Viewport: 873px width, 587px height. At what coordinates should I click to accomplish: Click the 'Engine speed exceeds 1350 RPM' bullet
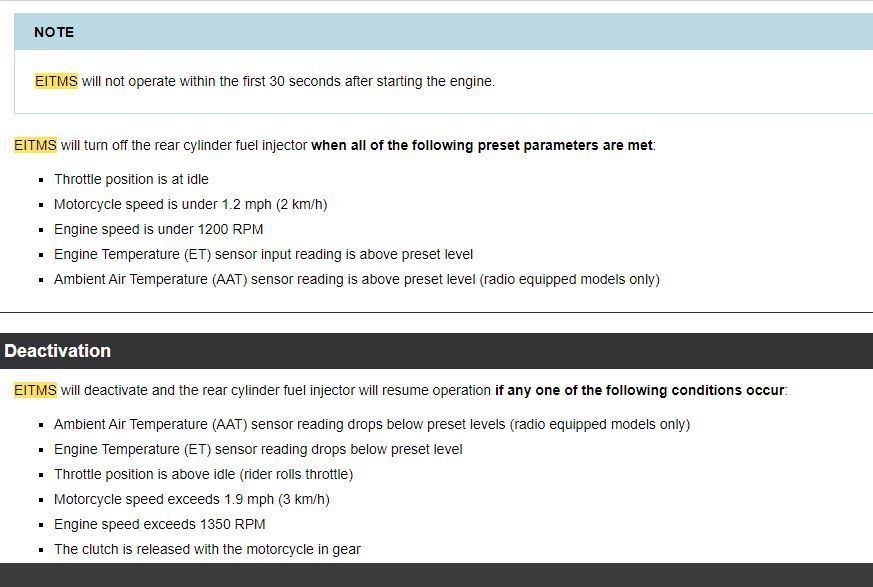[159, 524]
